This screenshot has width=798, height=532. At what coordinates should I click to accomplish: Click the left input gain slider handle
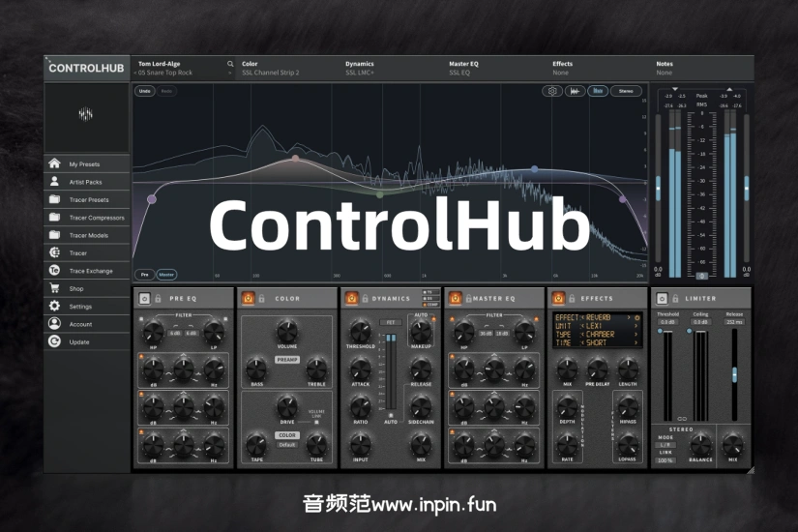pos(658,189)
